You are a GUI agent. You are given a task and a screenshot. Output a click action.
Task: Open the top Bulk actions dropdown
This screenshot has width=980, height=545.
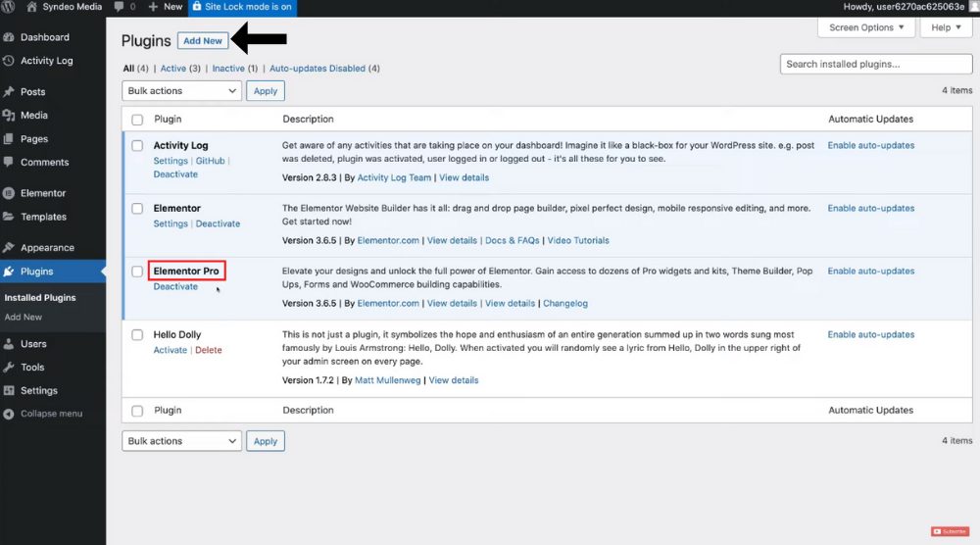click(182, 90)
